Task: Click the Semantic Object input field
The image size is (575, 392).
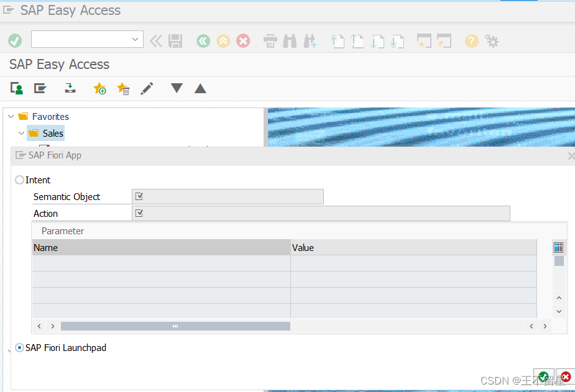Action: (228, 197)
